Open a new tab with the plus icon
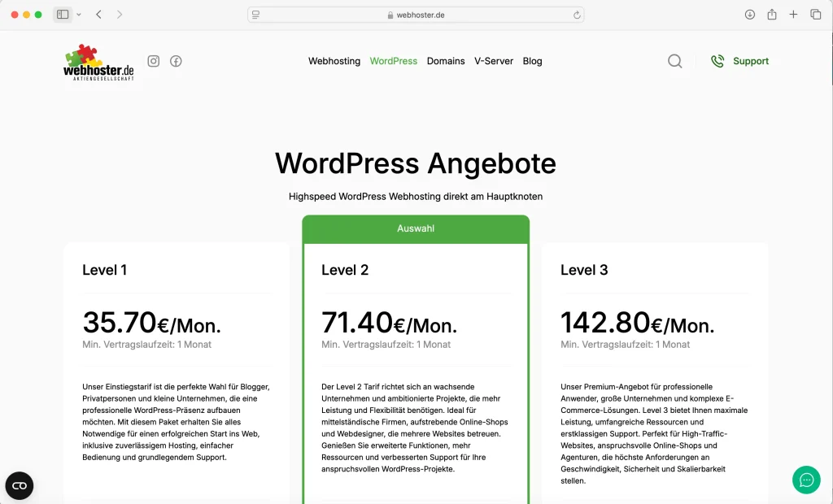 pyautogui.click(x=794, y=14)
